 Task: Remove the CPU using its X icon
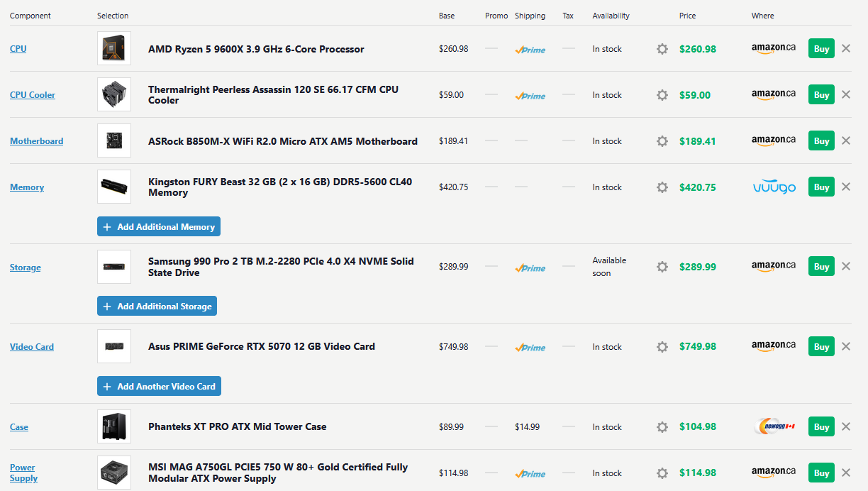(x=846, y=48)
